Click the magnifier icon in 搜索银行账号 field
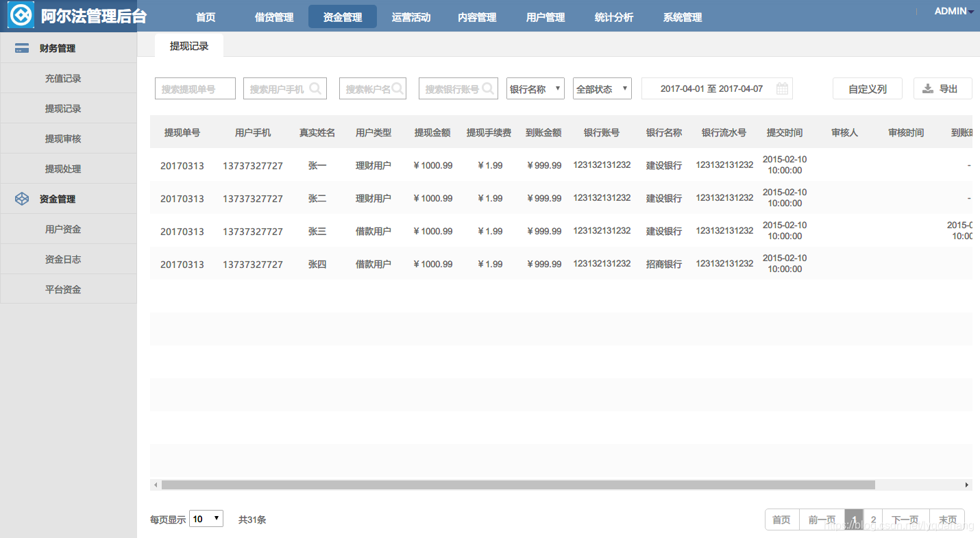 (488, 88)
